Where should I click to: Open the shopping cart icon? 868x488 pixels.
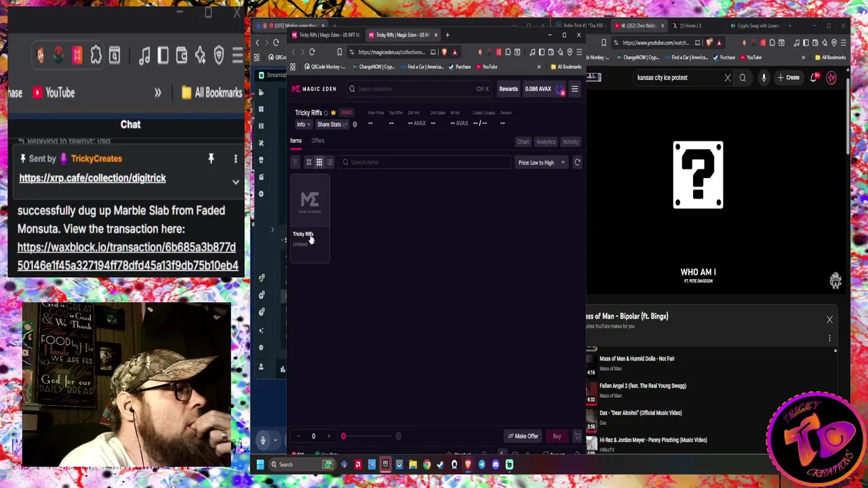[x=577, y=436]
